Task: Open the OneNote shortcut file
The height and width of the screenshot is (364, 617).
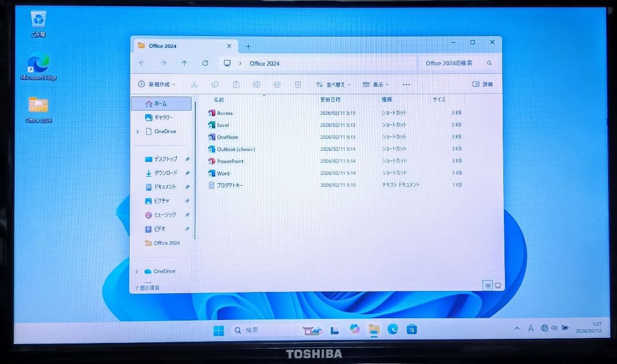Action: 223,137
